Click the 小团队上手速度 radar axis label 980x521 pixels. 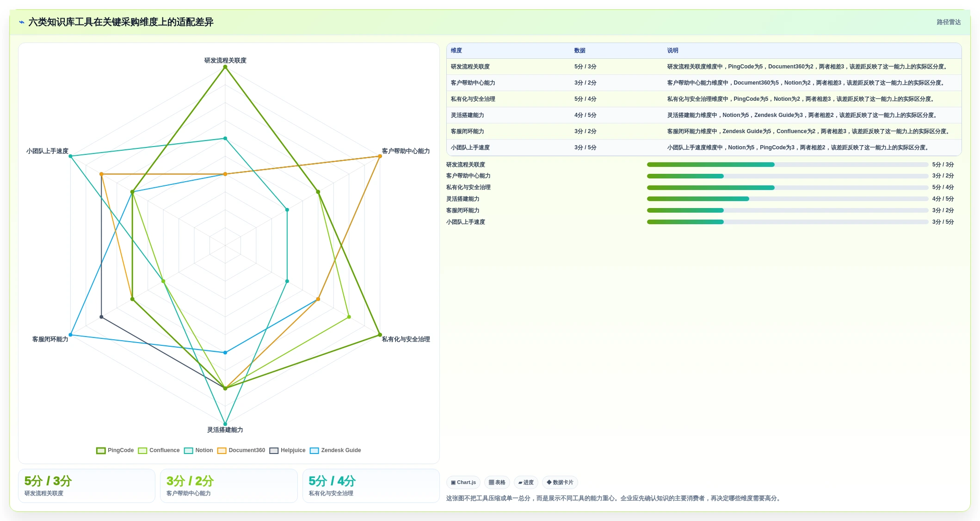pyautogui.click(x=47, y=151)
